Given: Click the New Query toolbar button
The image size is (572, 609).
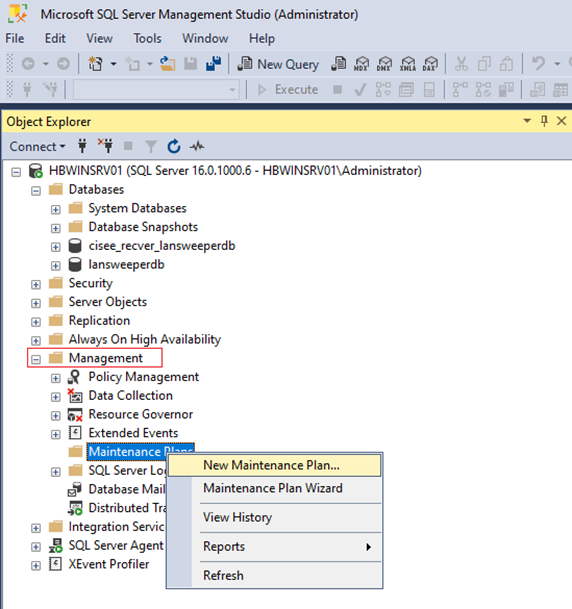Looking at the screenshot, I should click(x=278, y=64).
